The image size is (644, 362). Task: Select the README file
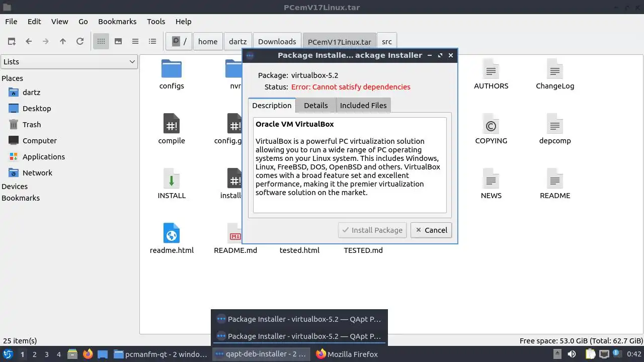pyautogui.click(x=555, y=184)
